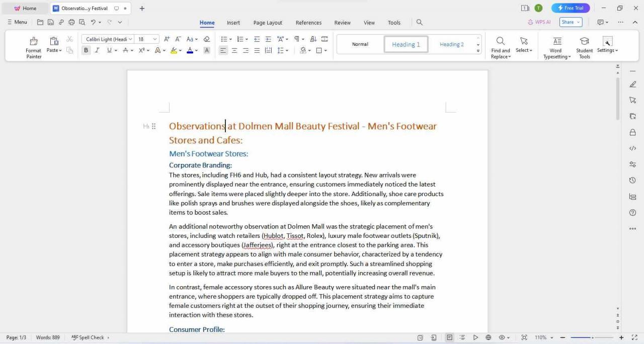Toggle Bold formatting
Image resolution: width=644 pixels, height=344 pixels.
point(86,50)
